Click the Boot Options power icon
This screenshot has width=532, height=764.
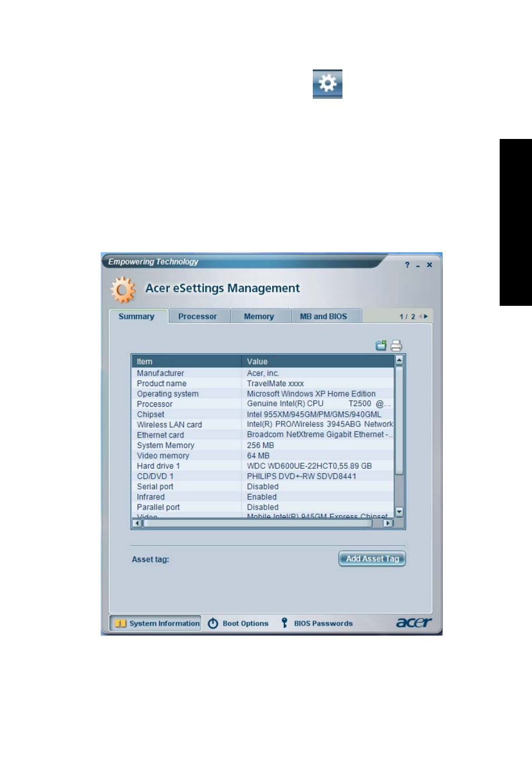[212, 623]
